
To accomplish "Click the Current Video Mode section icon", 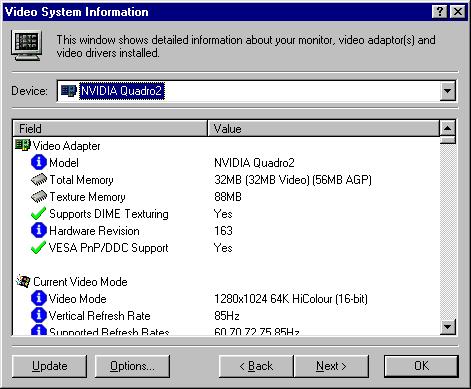I will click(x=23, y=282).
